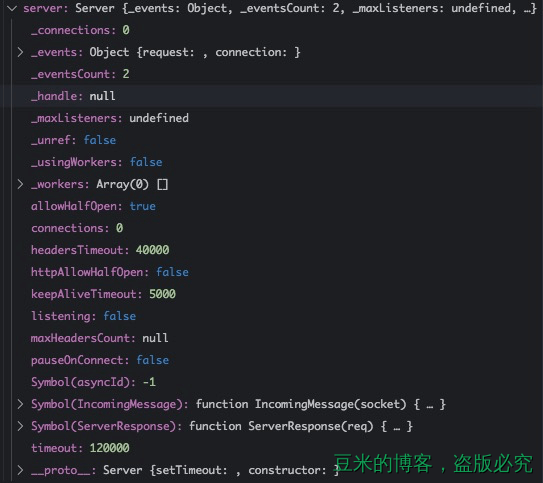Expand the Symbol(ServerResponse) function entry
This screenshot has height=483, width=543.
tap(20, 426)
